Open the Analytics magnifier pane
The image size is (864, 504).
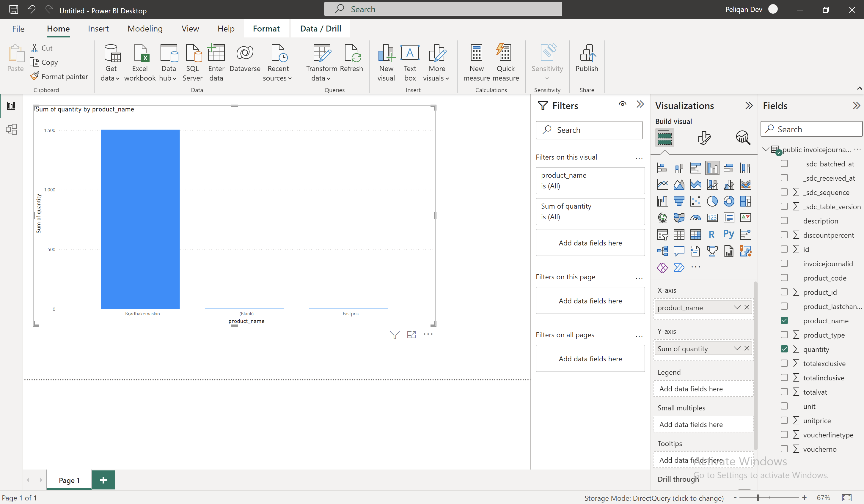pyautogui.click(x=743, y=138)
